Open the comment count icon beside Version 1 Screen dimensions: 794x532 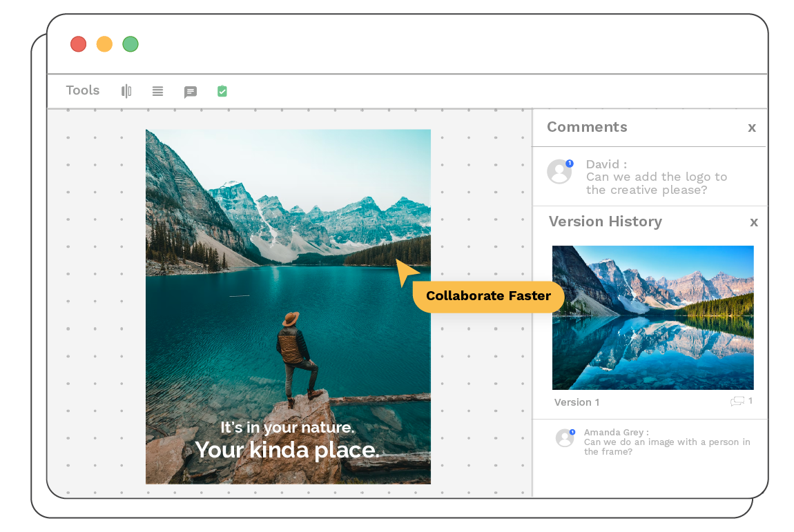737,400
